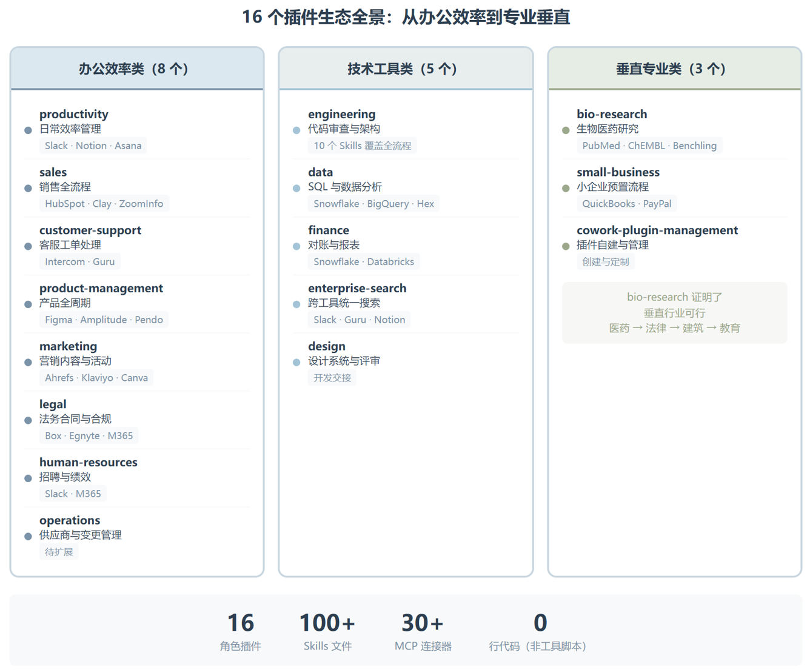Click the 'PubMed · ChEMBL · Benchling' tag

[649, 146]
